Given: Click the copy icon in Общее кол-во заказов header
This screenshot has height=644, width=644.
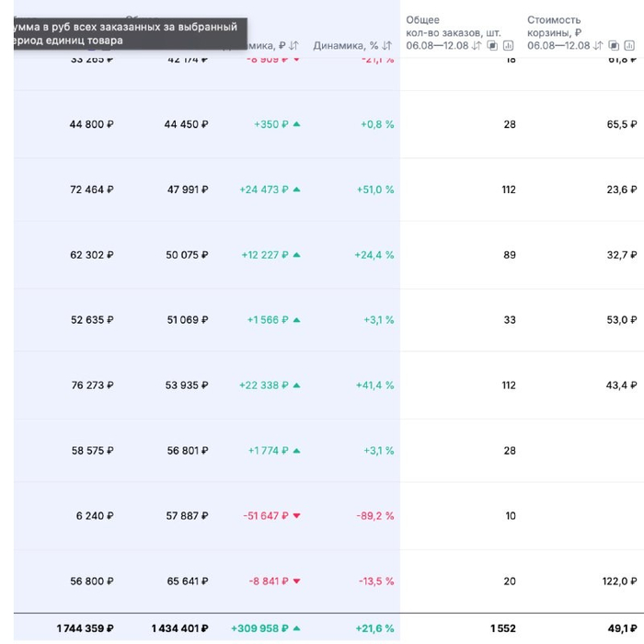Looking at the screenshot, I should (x=492, y=45).
